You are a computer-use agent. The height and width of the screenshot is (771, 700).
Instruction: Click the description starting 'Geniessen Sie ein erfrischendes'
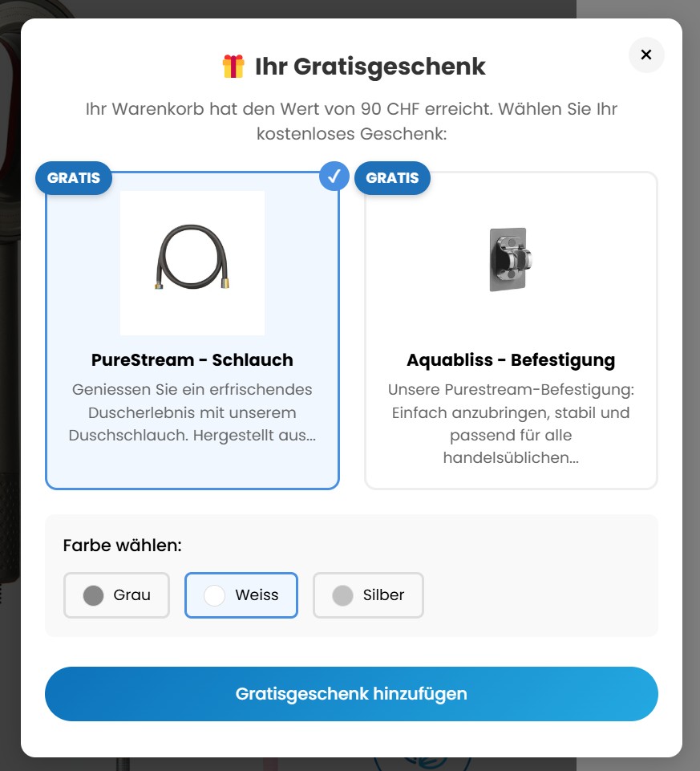[192, 412]
